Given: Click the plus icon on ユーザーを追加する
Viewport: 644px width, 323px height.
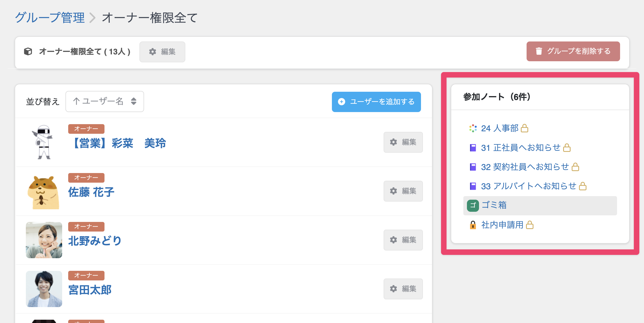Looking at the screenshot, I should [342, 102].
